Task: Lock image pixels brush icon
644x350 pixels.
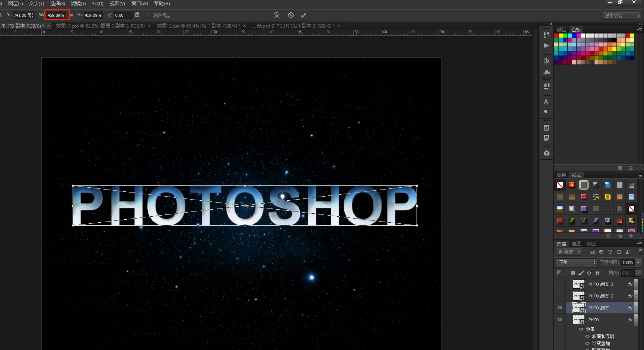Action: pyautogui.click(x=581, y=273)
